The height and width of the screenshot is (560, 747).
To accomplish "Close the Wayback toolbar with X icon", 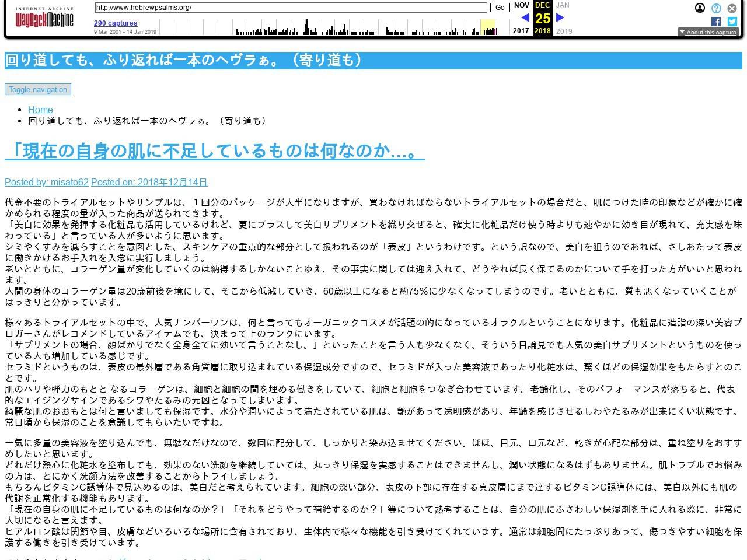I will coord(732,8).
